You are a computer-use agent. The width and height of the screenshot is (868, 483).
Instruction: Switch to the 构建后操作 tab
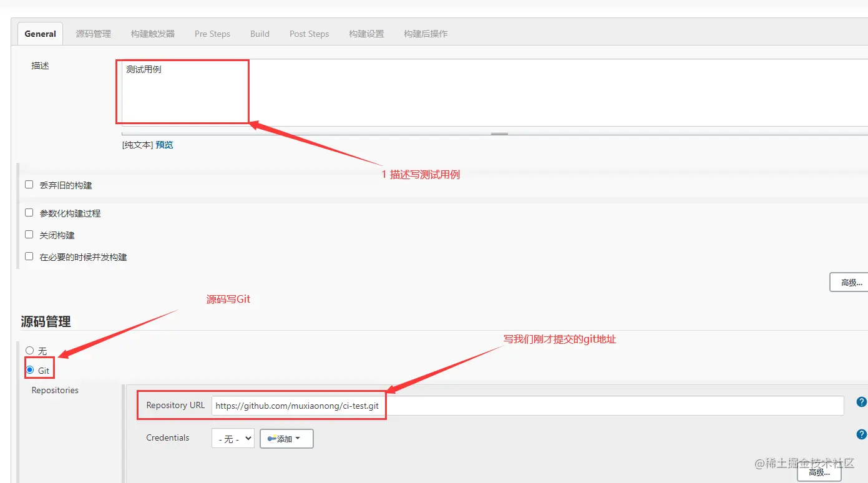tap(426, 34)
